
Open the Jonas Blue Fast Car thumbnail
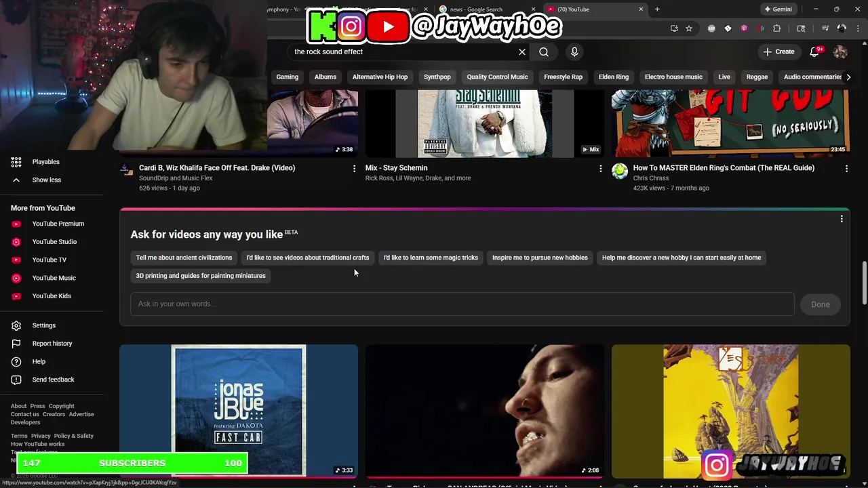[x=239, y=411]
